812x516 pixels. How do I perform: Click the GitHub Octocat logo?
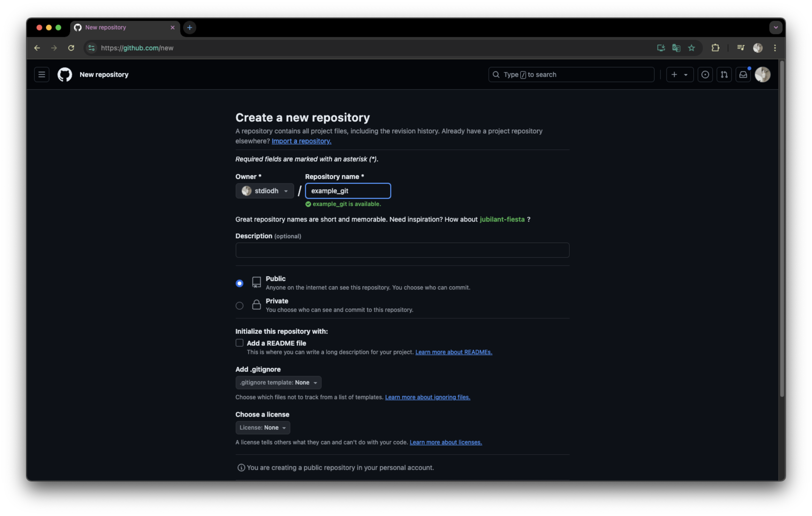65,75
